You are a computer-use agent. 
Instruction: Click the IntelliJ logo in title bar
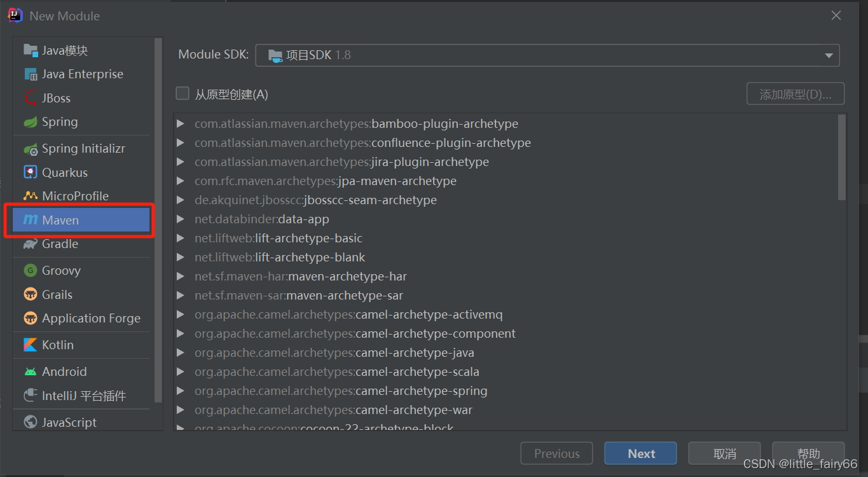15,15
